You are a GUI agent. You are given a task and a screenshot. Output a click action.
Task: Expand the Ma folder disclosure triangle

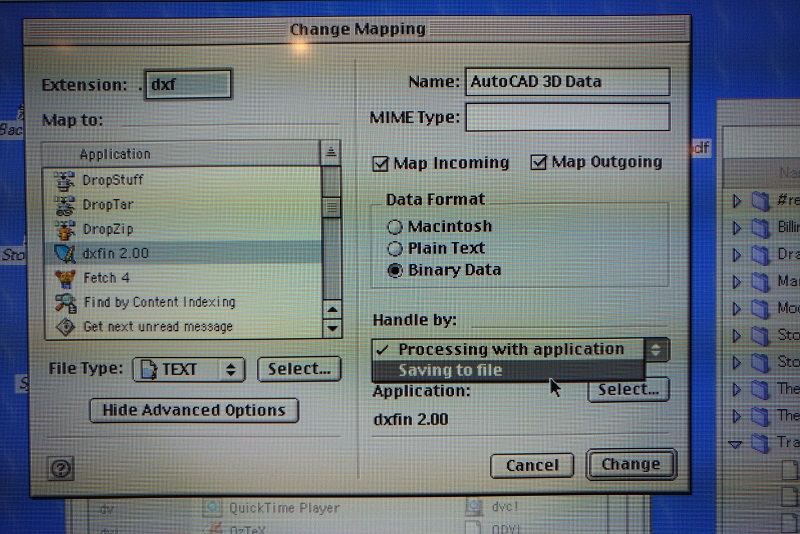[737, 282]
